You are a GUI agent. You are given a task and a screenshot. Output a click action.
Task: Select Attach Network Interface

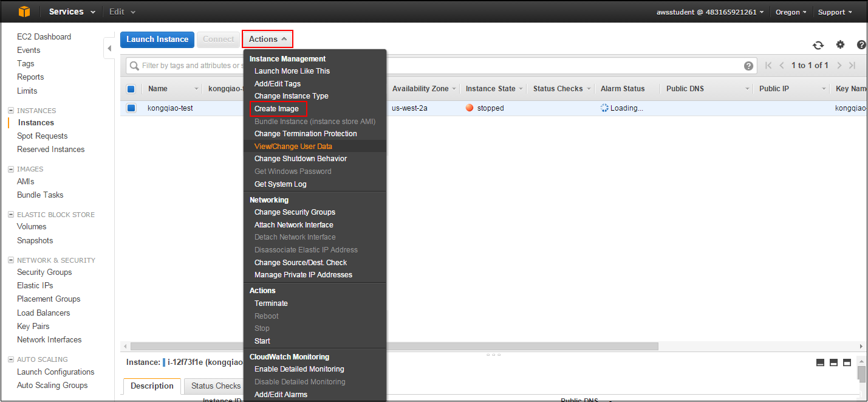294,225
